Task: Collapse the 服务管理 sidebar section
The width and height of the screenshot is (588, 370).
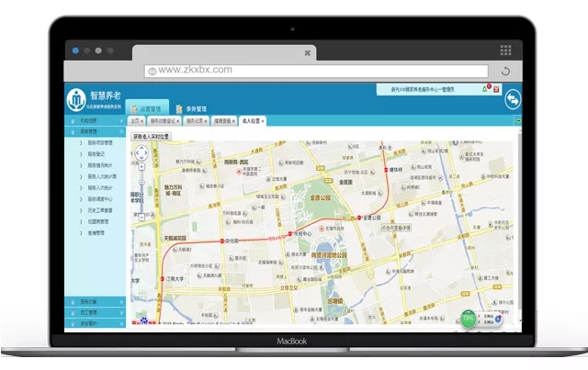Action: (96, 131)
